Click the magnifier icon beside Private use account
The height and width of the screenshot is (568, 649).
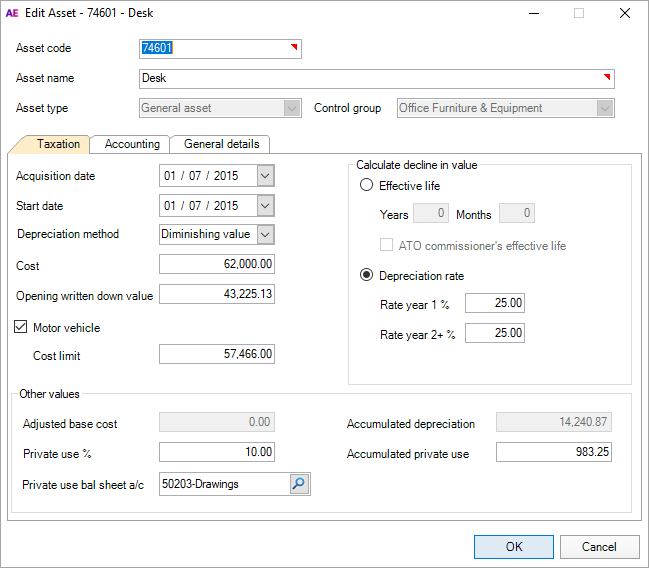tap(300, 484)
